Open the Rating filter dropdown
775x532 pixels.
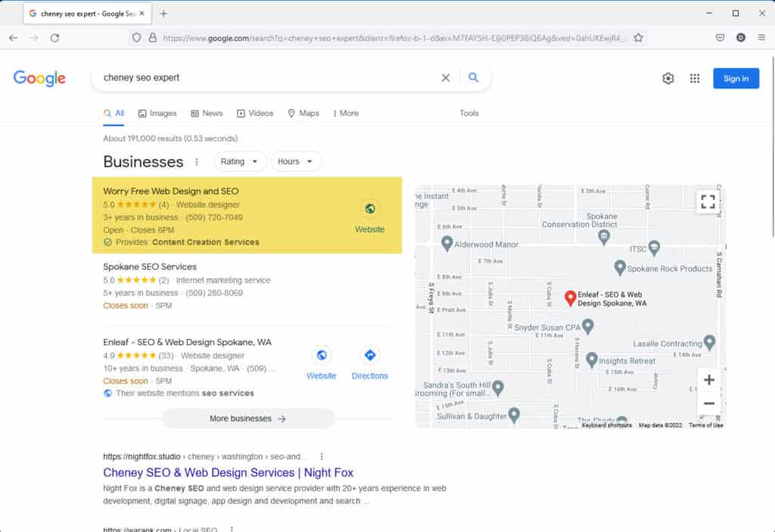pos(240,162)
